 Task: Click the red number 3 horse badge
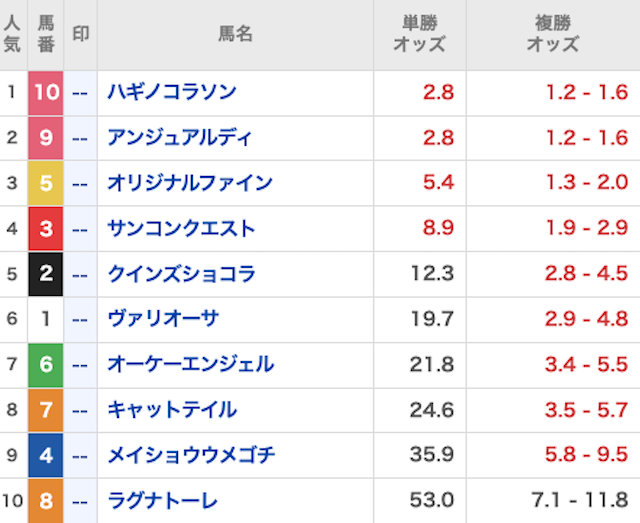point(46,229)
